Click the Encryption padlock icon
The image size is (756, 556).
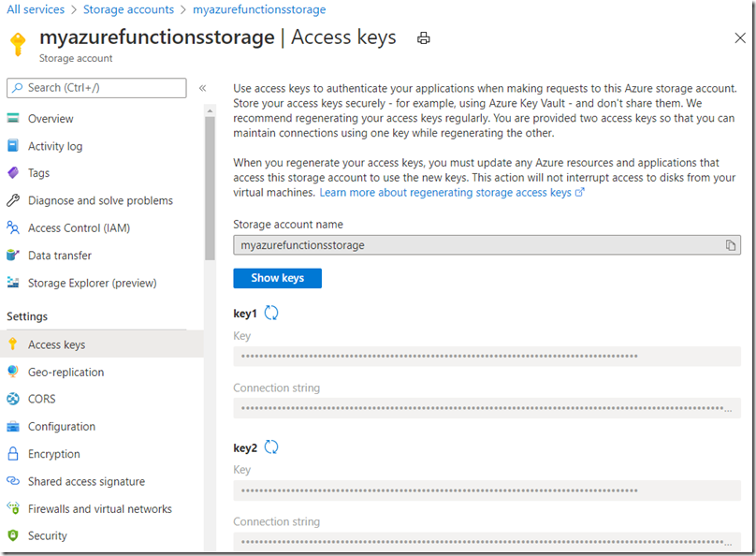point(13,454)
